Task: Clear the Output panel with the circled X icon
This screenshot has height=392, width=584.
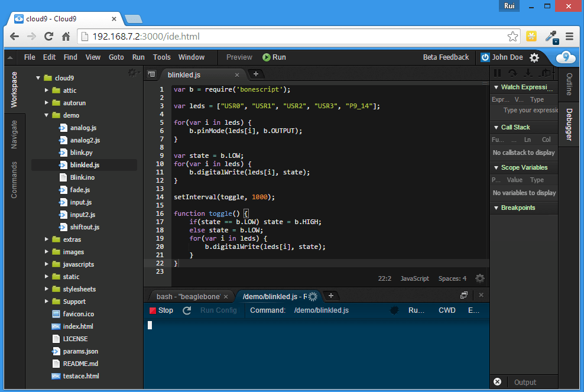Action: pos(497,381)
